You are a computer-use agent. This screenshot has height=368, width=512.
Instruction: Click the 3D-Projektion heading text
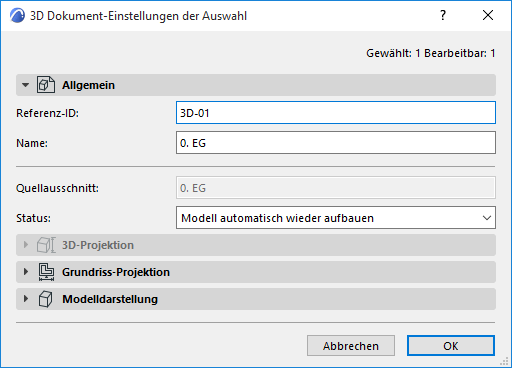(x=98, y=245)
